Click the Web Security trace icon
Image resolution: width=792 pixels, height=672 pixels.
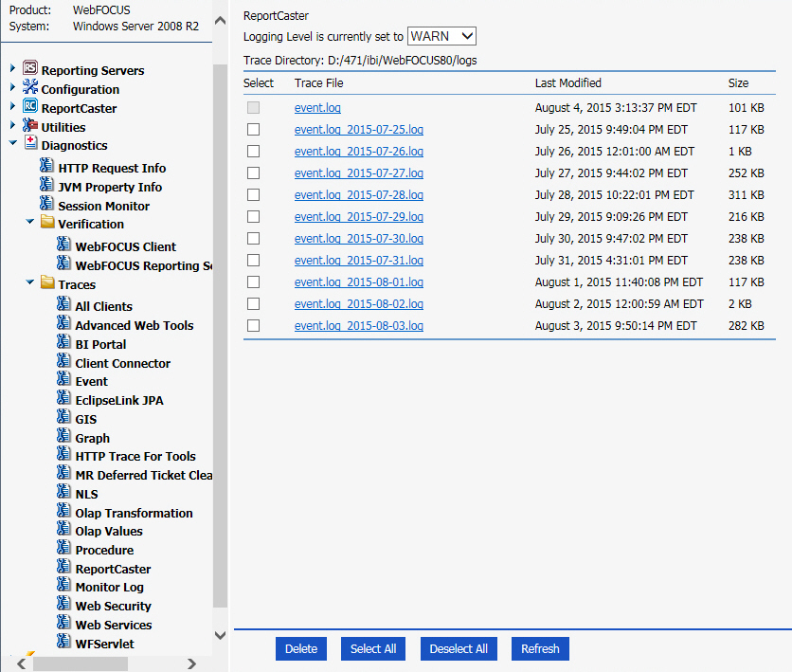(x=63, y=604)
